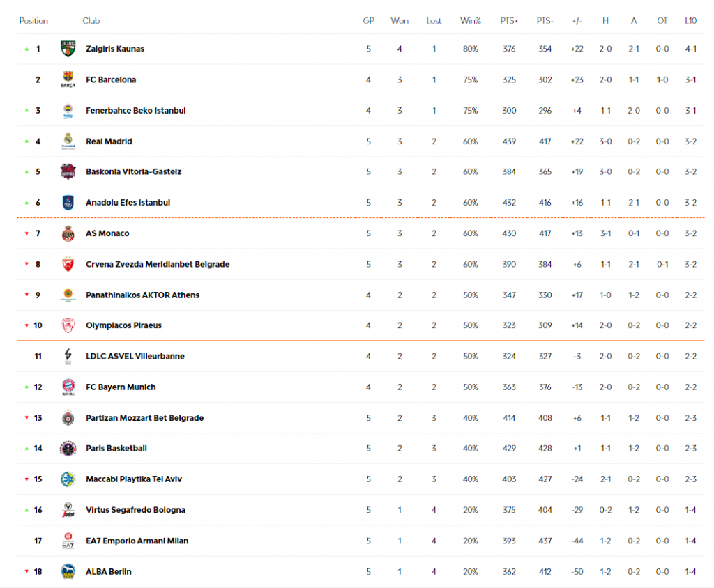
Task: Click the FC Bayern Munich logo
Action: (68, 387)
